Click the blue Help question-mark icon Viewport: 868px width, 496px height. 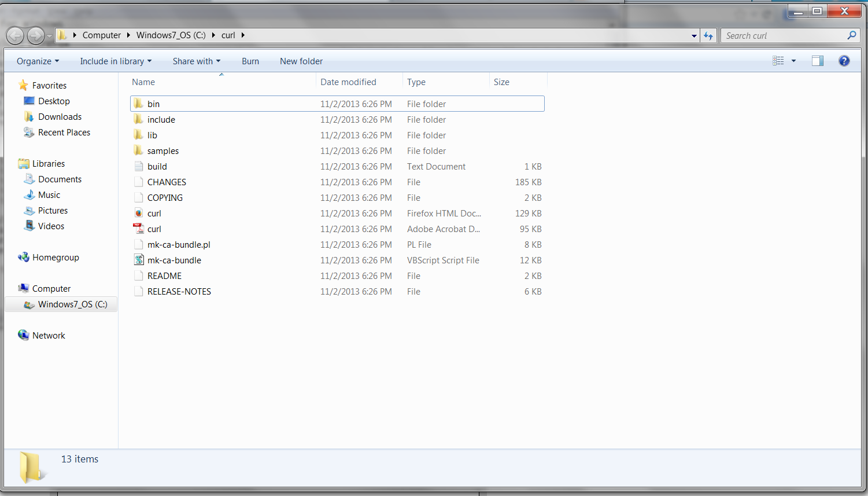tap(844, 61)
